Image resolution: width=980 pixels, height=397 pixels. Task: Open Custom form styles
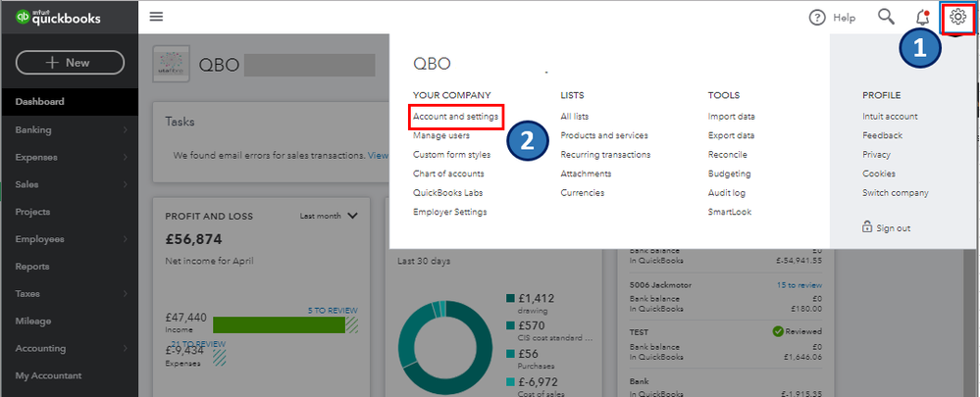click(452, 155)
